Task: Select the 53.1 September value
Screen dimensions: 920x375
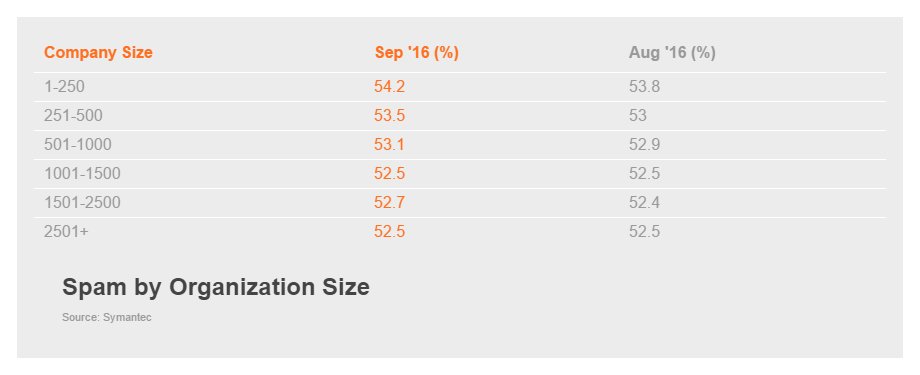Action: click(x=390, y=144)
